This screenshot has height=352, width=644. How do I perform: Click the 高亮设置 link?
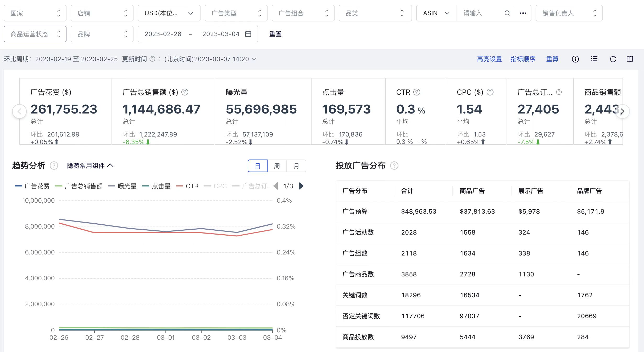(x=489, y=59)
